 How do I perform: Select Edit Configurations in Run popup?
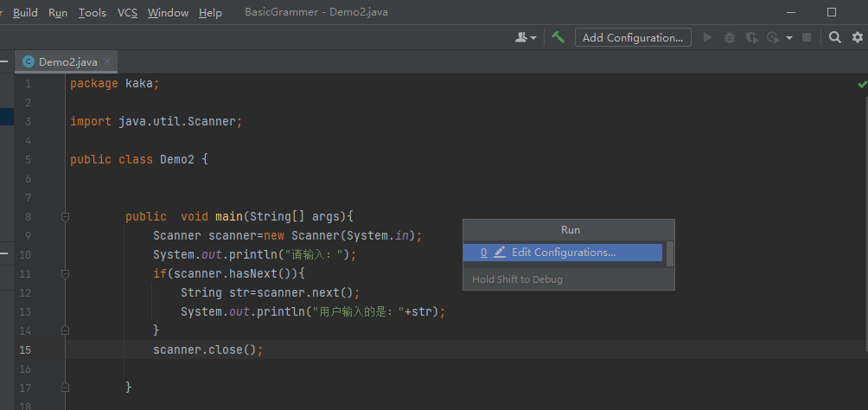tap(563, 253)
